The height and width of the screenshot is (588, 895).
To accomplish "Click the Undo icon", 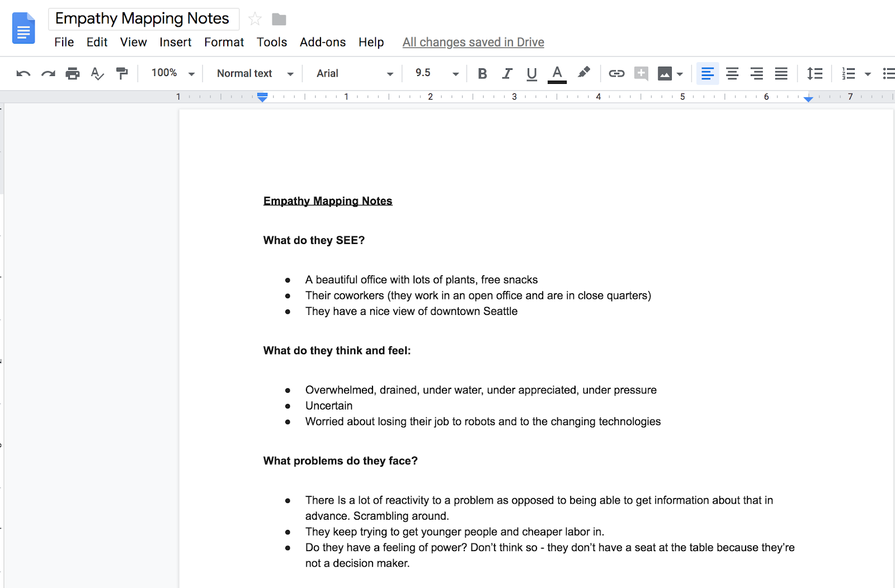I will [x=22, y=73].
